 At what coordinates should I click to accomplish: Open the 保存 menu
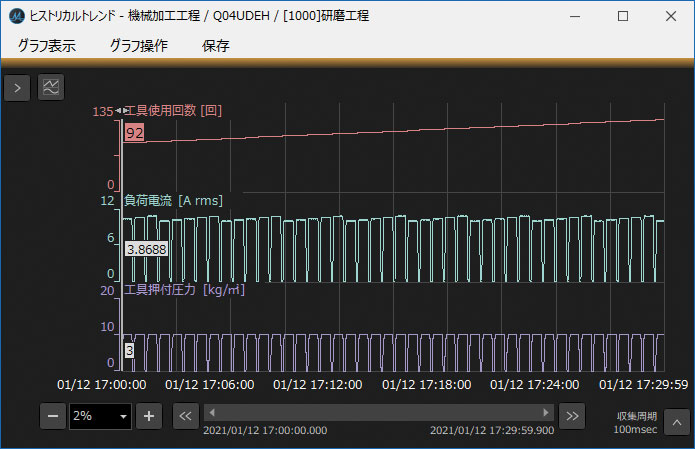point(215,45)
